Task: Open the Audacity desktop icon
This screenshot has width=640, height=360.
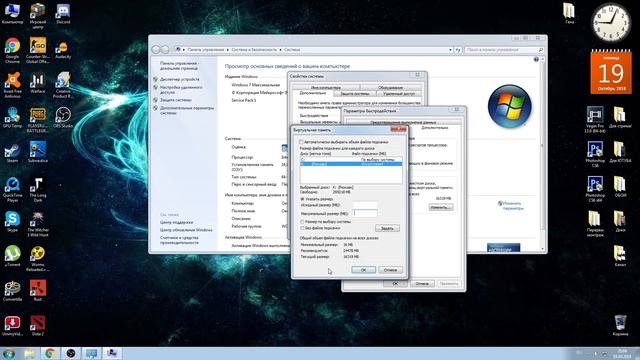Action: [63, 50]
